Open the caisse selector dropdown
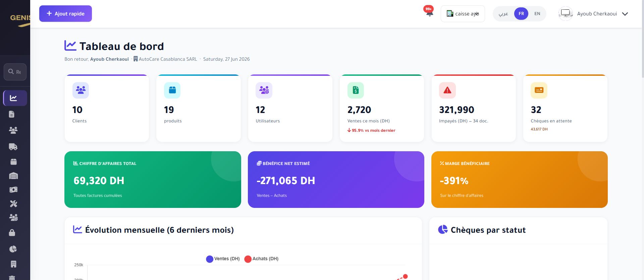 pyautogui.click(x=463, y=14)
